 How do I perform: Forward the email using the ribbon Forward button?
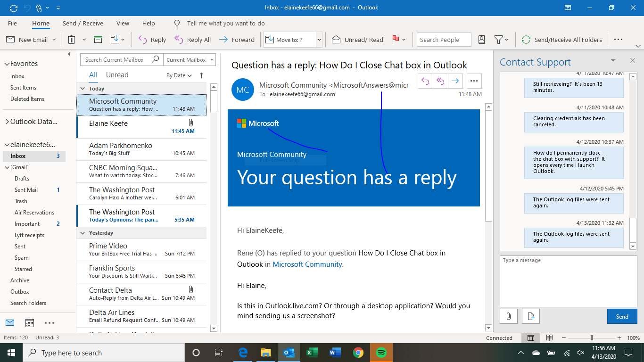[237, 40]
